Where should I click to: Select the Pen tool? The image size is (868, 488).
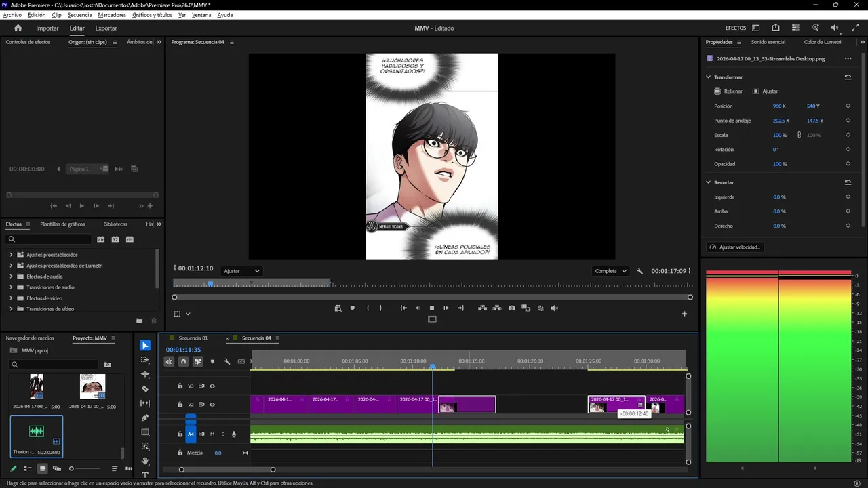click(x=145, y=418)
